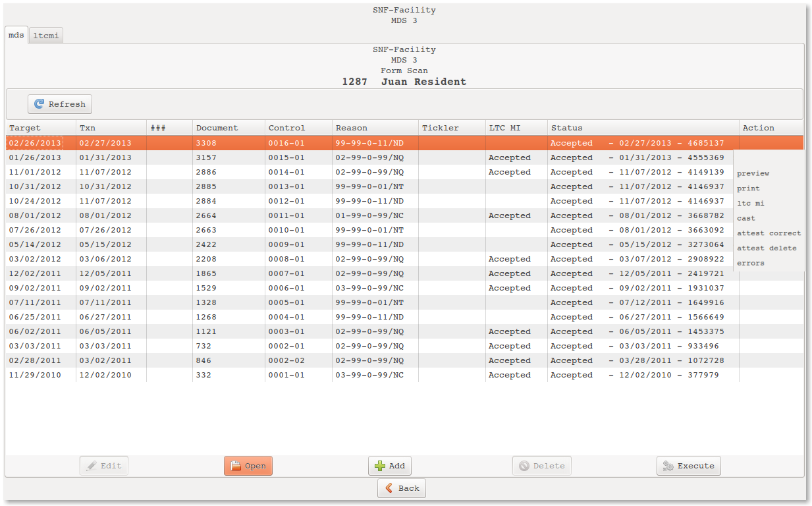The image size is (812, 506).
Task: Click the Back arrow button
Action: click(401, 488)
